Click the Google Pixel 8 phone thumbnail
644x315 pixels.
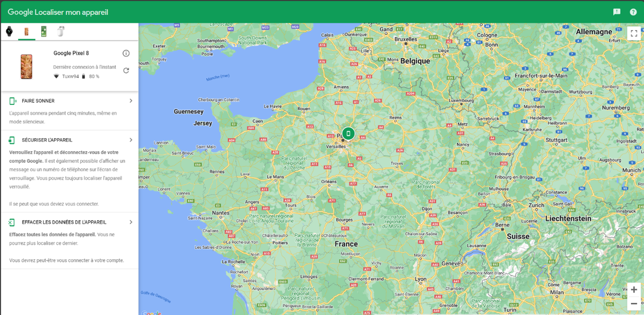click(26, 67)
